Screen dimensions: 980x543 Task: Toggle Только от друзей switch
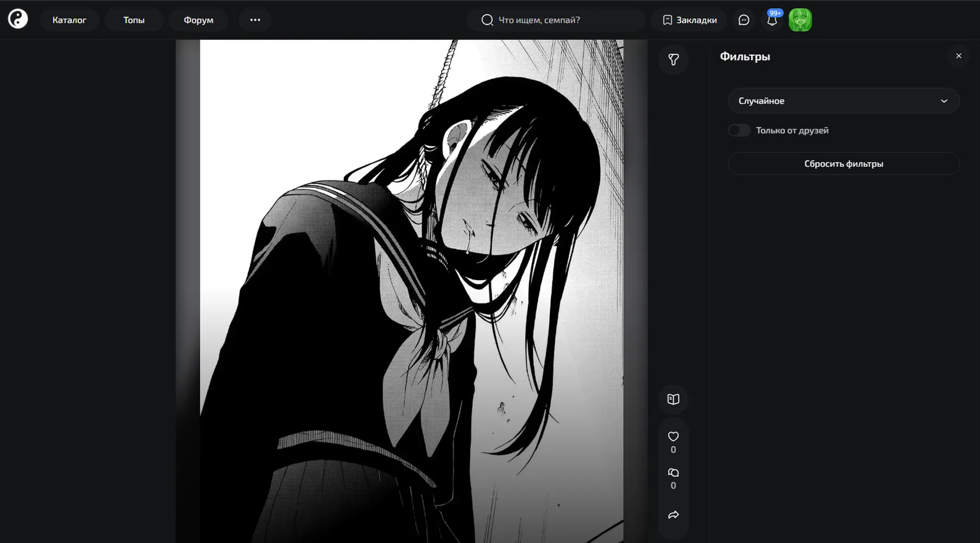click(x=739, y=130)
